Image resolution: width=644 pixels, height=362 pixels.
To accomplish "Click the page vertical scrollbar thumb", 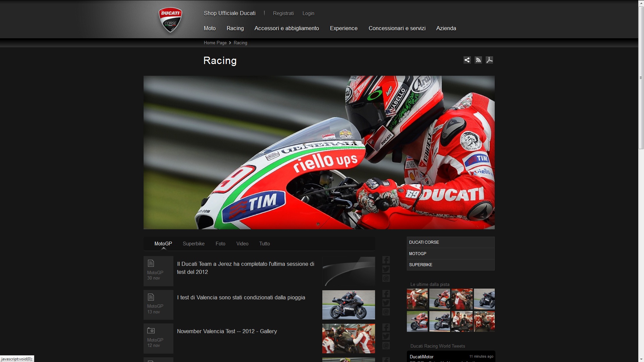I will point(641,77).
